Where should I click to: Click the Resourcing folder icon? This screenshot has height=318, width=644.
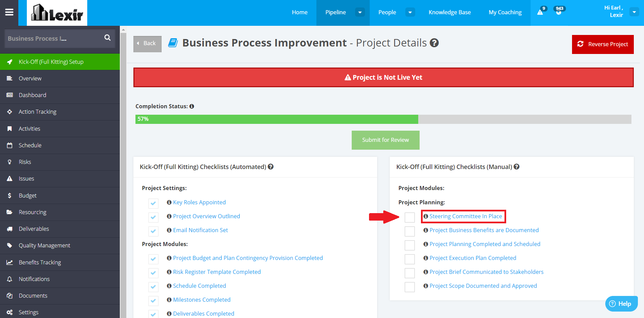(10, 212)
